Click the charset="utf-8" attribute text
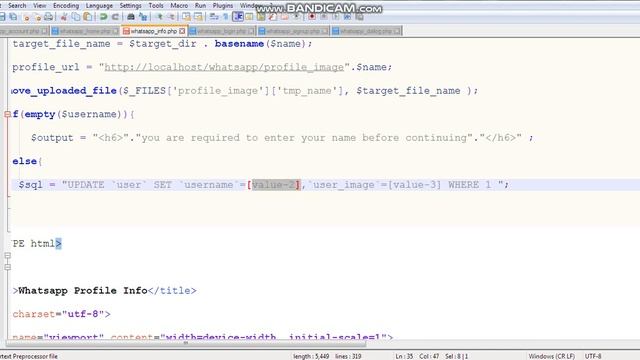This screenshot has width=640, height=360. coord(58,314)
